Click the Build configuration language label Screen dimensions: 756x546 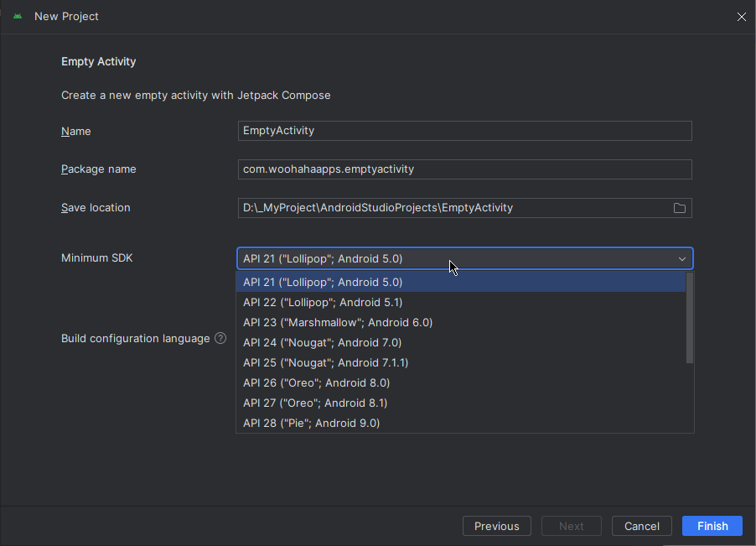(136, 339)
